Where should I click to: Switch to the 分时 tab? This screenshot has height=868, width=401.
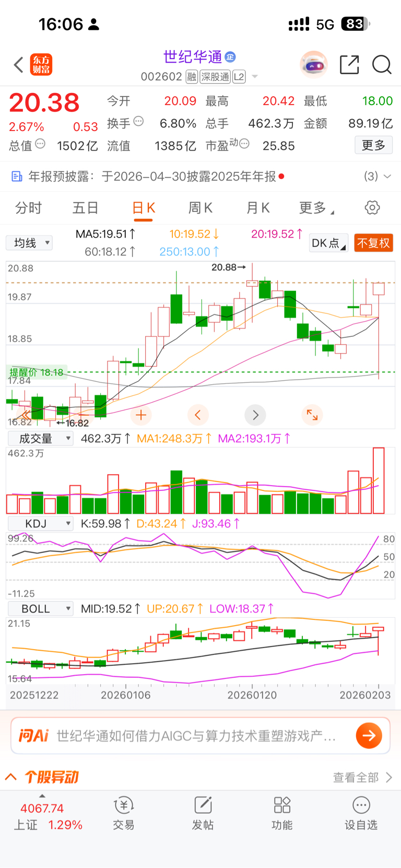[x=28, y=208]
